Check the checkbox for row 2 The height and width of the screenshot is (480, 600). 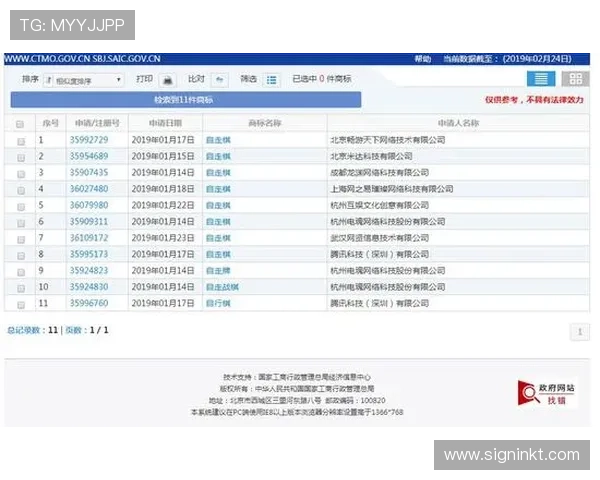click(x=21, y=157)
